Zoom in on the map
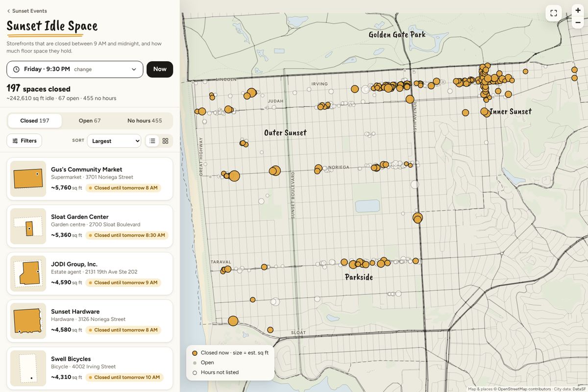This screenshot has width=588, height=392. pyautogui.click(x=578, y=10)
